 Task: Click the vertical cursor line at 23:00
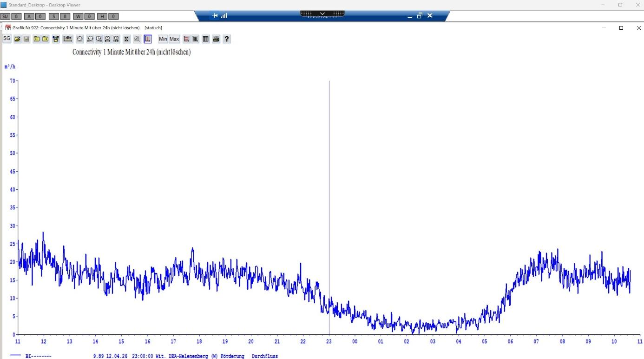click(x=329, y=186)
